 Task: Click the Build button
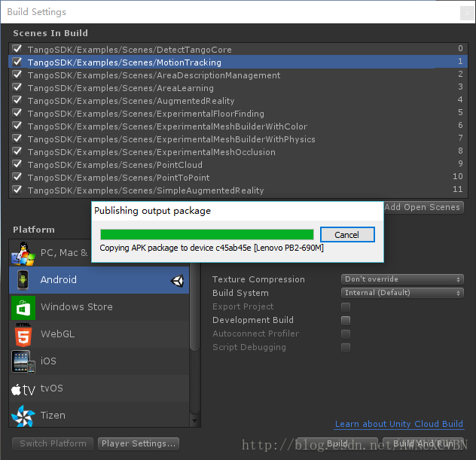coord(337,443)
